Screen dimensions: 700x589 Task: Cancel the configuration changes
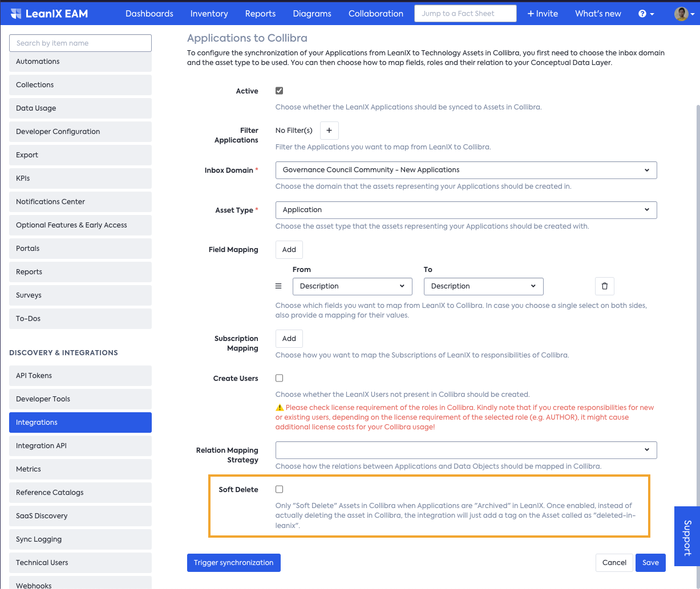pos(614,563)
